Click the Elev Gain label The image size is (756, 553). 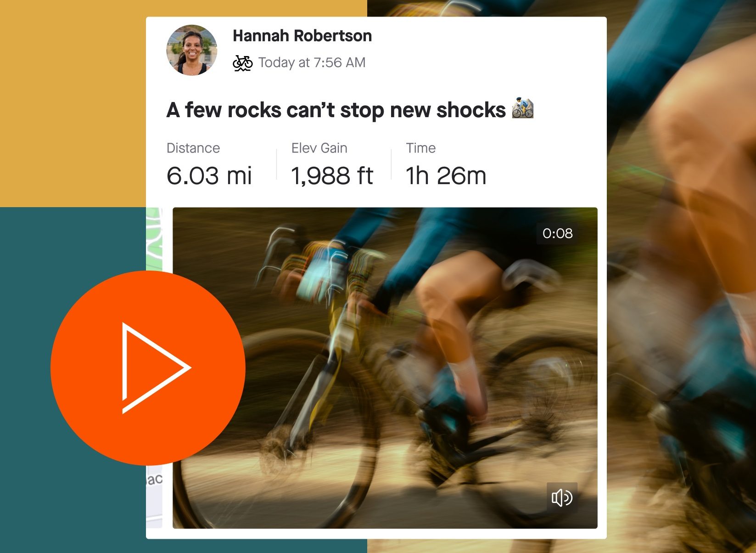(x=319, y=148)
